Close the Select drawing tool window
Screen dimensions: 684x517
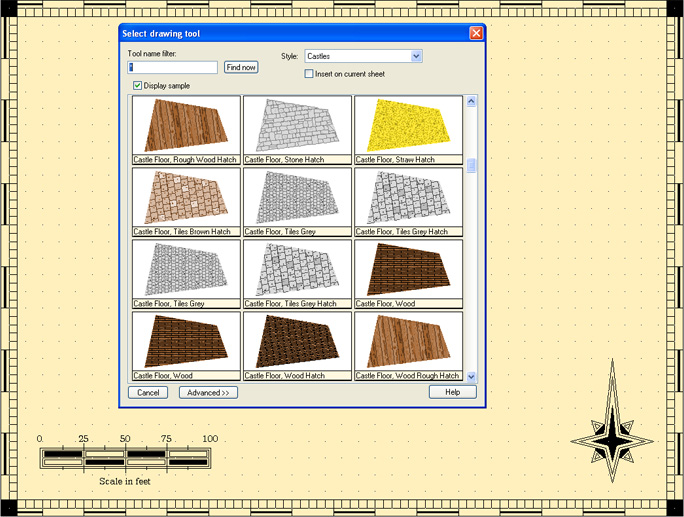coord(476,33)
